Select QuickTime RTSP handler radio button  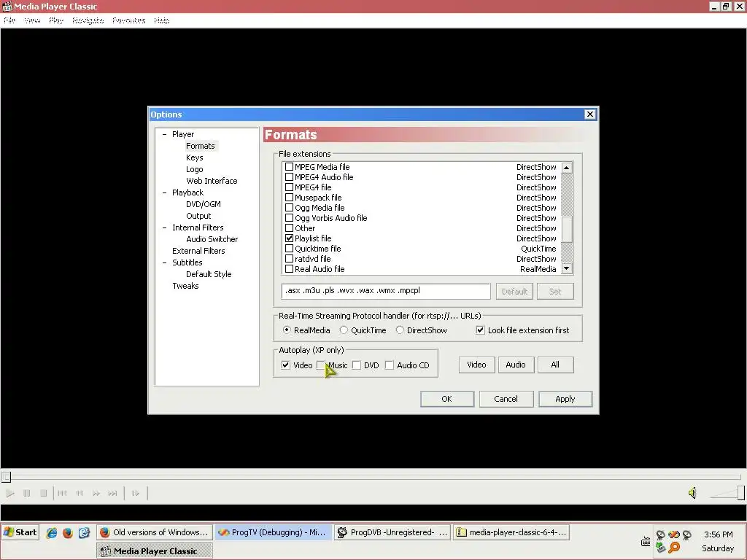pyautogui.click(x=344, y=330)
